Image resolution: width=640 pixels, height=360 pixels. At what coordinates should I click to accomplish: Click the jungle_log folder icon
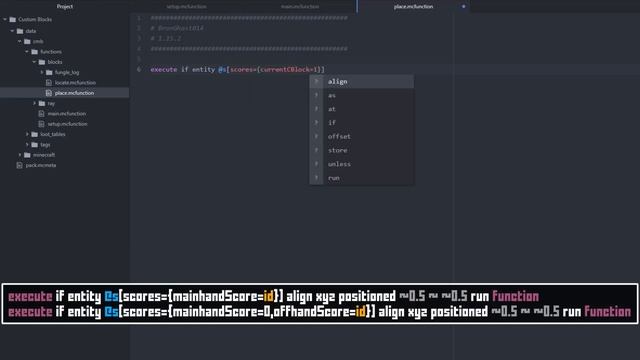click(x=49, y=72)
